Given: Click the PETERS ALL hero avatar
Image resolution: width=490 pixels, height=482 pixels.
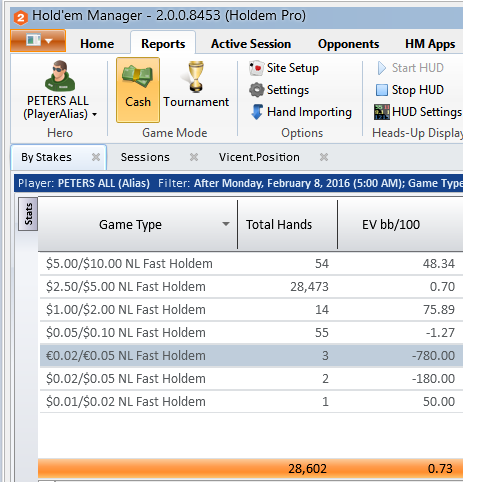Looking at the screenshot, I should (x=60, y=76).
